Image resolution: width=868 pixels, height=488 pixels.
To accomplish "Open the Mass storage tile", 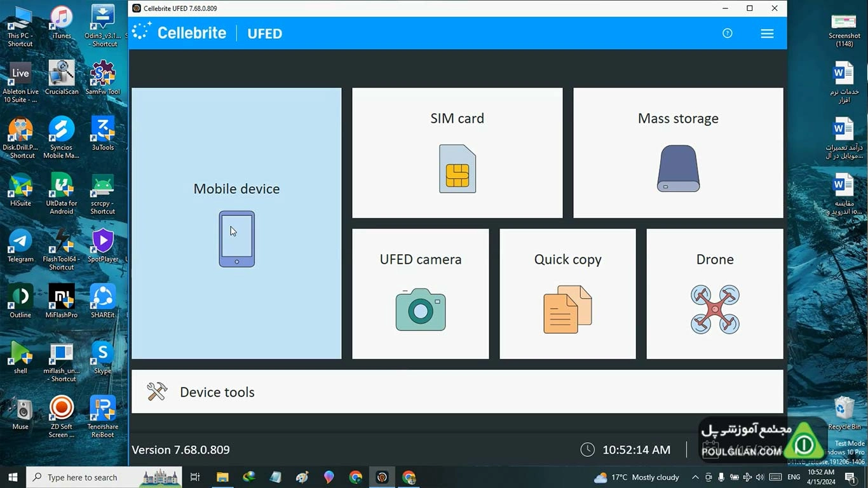I will [678, 152].
